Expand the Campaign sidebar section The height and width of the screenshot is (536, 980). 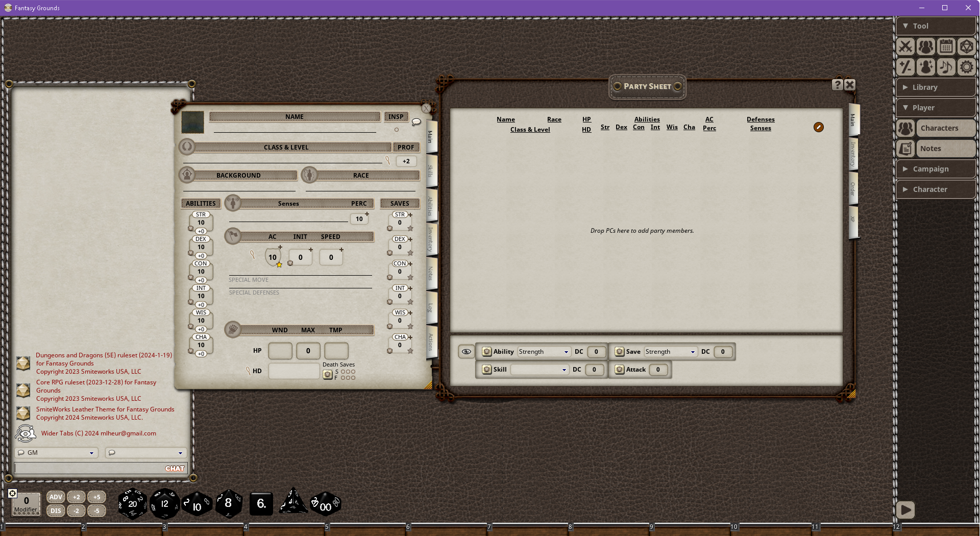tap(936, 169)
